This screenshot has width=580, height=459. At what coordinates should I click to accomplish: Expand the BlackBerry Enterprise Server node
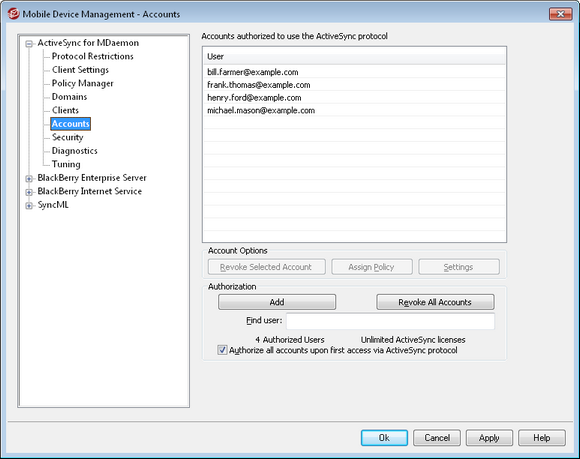[29, 179]
